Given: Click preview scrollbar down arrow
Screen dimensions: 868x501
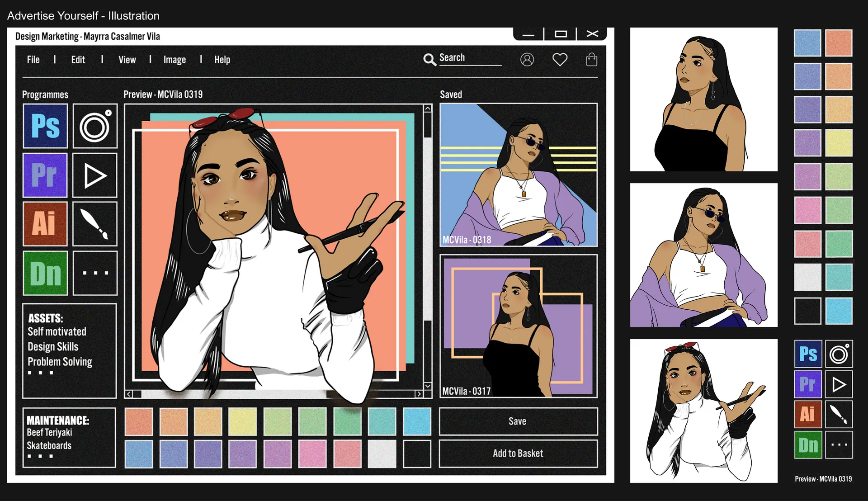Looking at the screenshot, I should 427,386.
